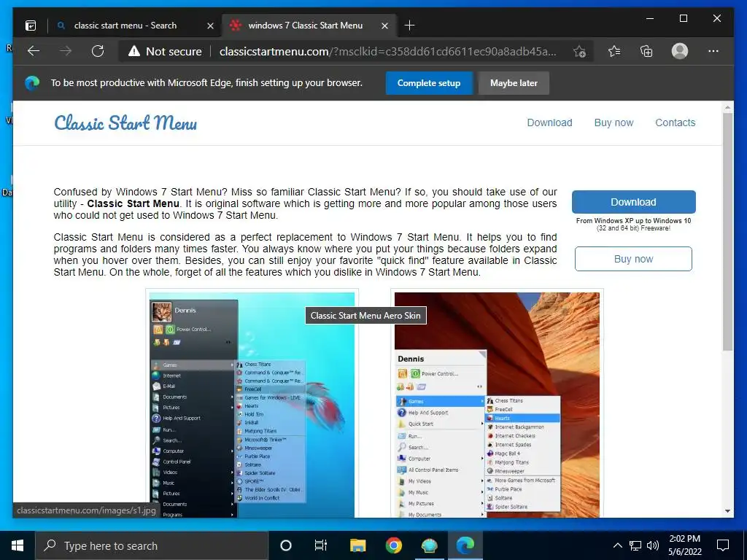This screenshot has height=560, width=747.
Task: Open the Buy now link in site header
Action: pyautogui.click(x=614, y=122)
